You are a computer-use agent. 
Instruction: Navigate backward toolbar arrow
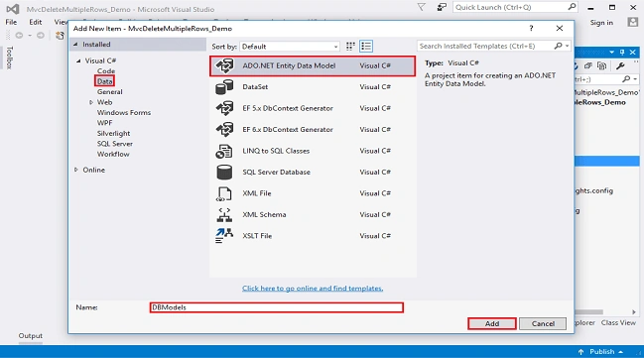click(x=19, y=36)
